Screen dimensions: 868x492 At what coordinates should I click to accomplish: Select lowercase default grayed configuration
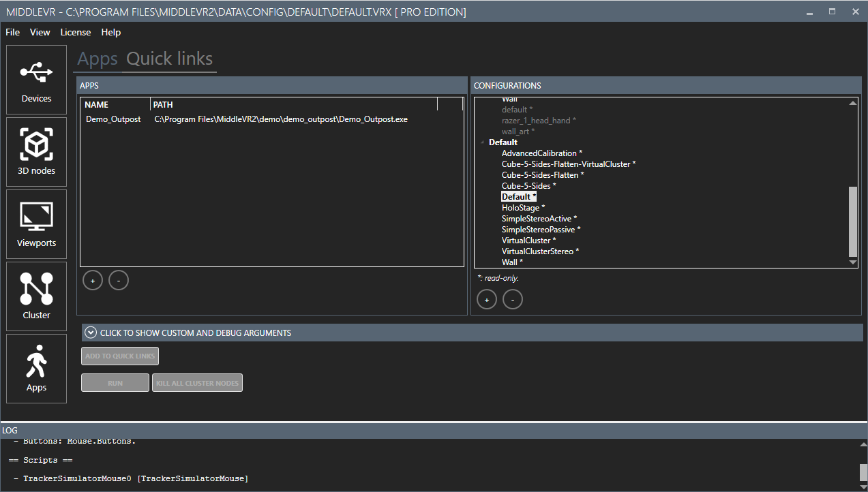click(x=517, y=110)
